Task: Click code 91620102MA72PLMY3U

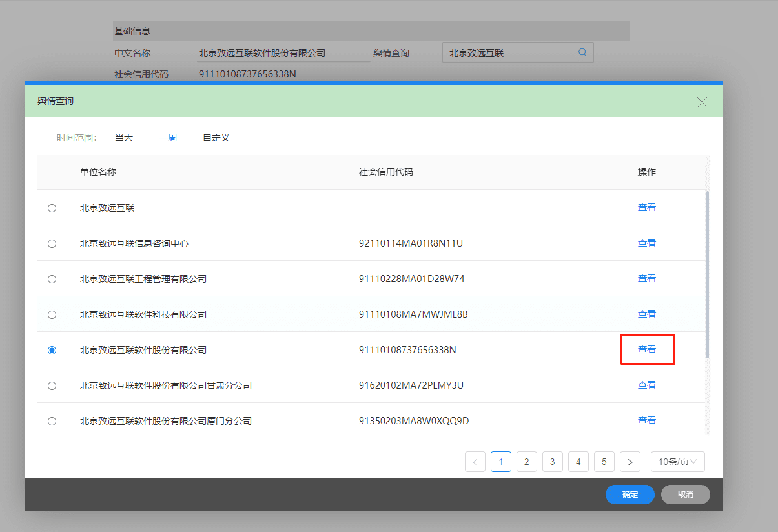Action: click(411, 385)
